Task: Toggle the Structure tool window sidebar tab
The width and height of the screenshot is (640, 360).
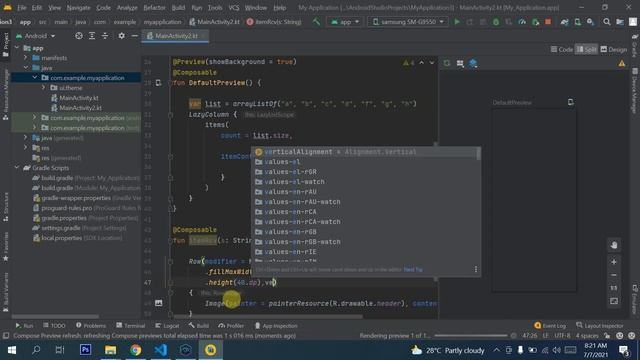Action: point(5,207)
